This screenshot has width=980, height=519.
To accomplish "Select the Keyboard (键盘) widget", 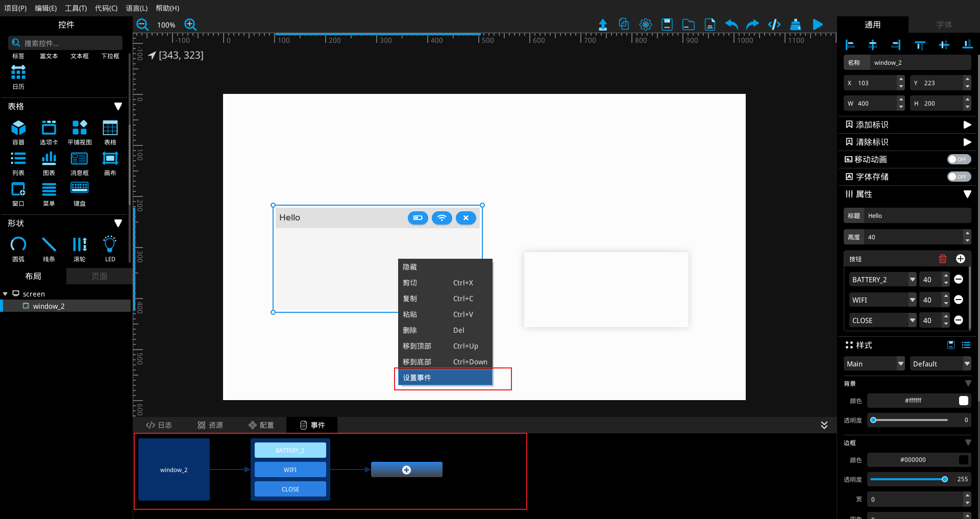I will click(x=80, y=194).
